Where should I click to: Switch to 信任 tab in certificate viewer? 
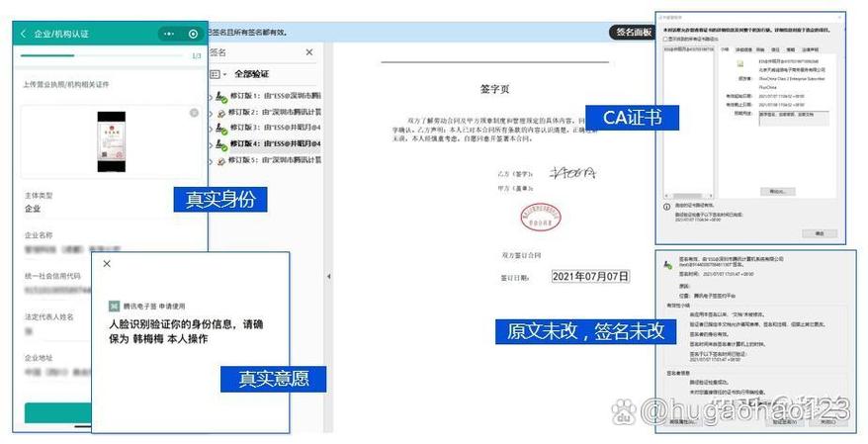[x=775, y=49]
